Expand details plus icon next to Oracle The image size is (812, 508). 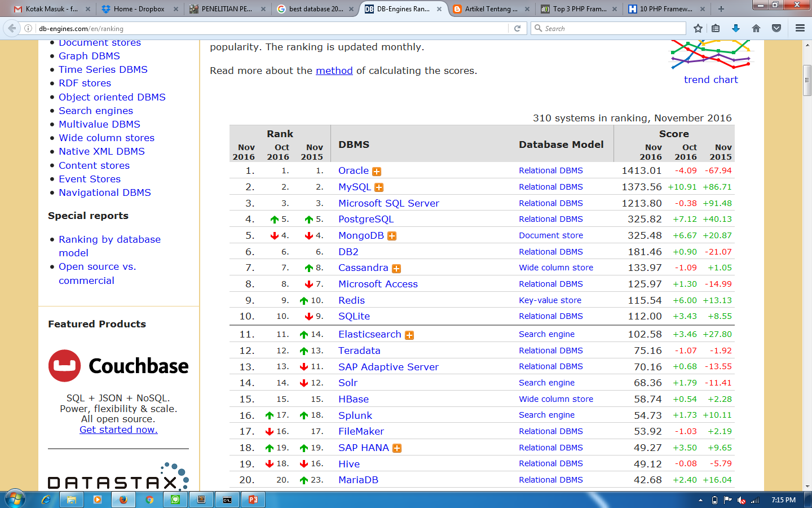pyautogui.click(x=377, y=172)
